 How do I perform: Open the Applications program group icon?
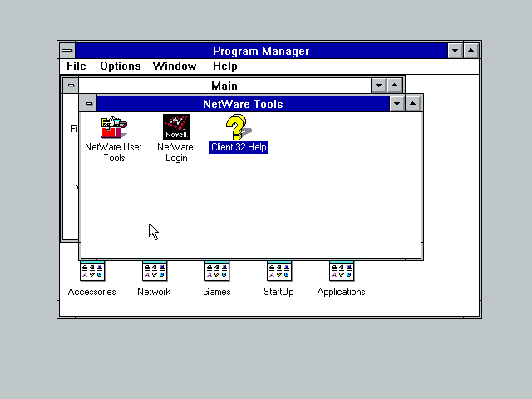point(342,271)
